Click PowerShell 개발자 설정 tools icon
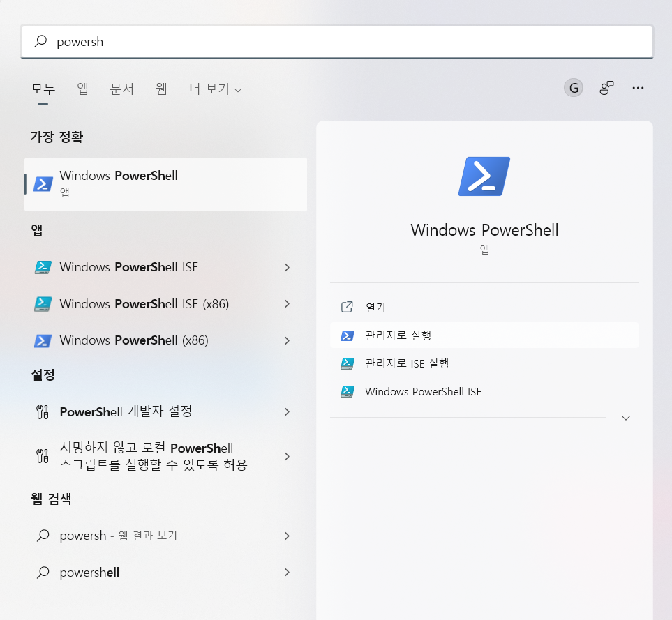Viewport: 672px width, 620px height. pyautogui.click(x=43, y=412)
